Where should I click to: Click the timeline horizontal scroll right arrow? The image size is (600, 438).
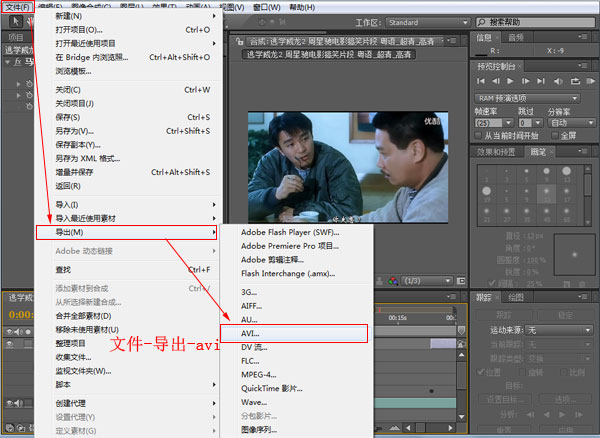click(450, 428)
